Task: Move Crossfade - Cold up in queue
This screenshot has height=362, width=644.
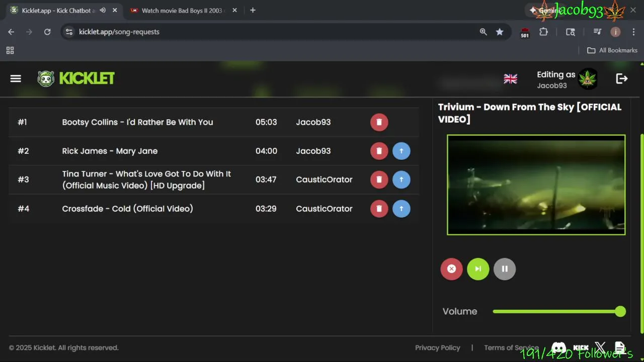Action: tap(401, 209)
